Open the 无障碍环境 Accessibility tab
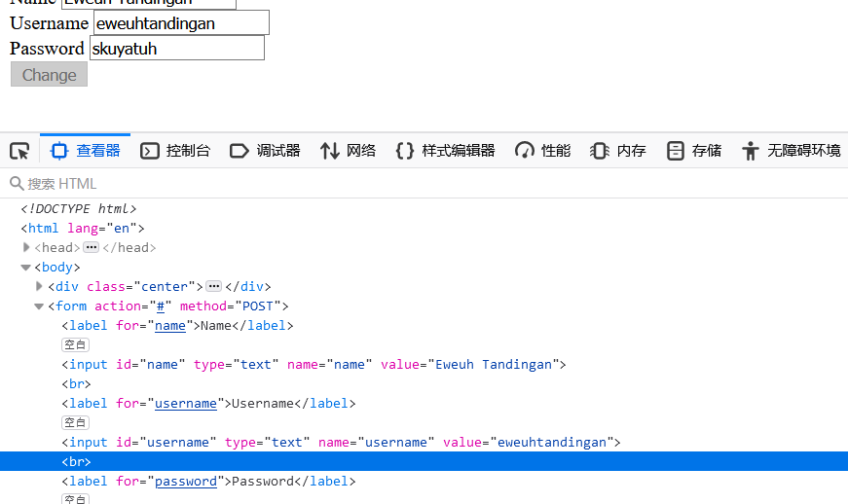The image size is (848, 504). tap(791, 150)
